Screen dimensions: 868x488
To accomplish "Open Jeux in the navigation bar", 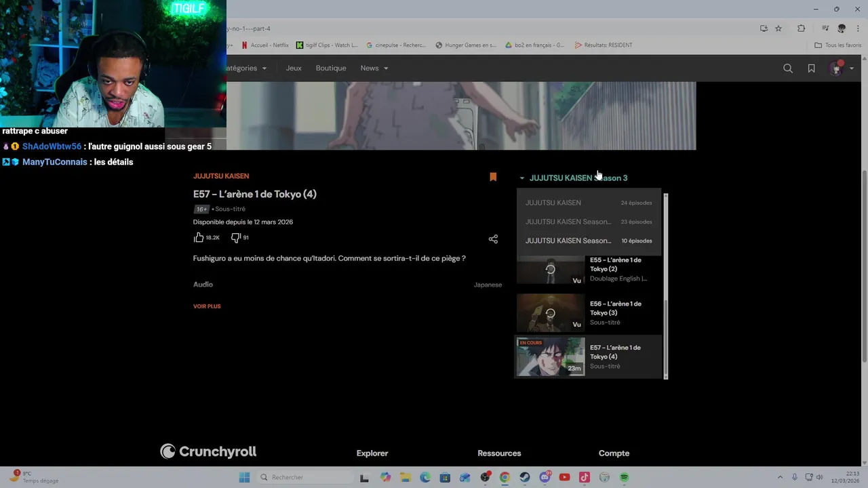I will [x=294, y=68].
